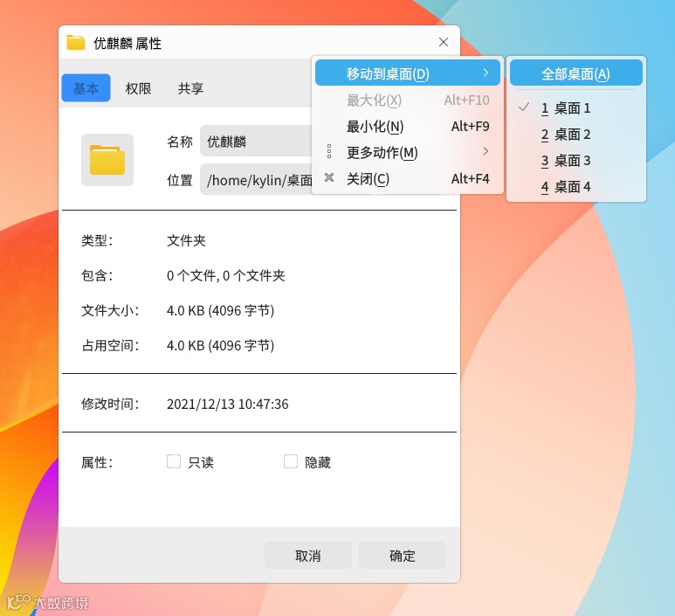
Task: Select 全部桌面(A) in the submenu
Action: tap(576, 73)
